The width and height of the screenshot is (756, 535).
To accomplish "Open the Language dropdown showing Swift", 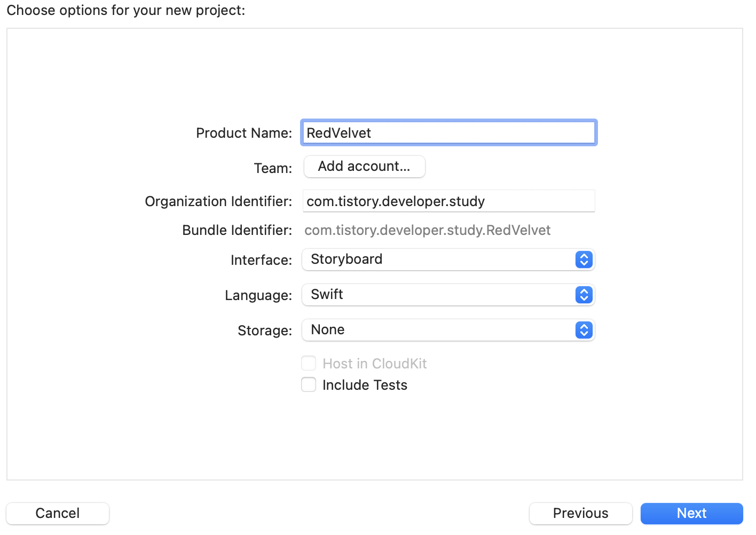I will [438, 295].
